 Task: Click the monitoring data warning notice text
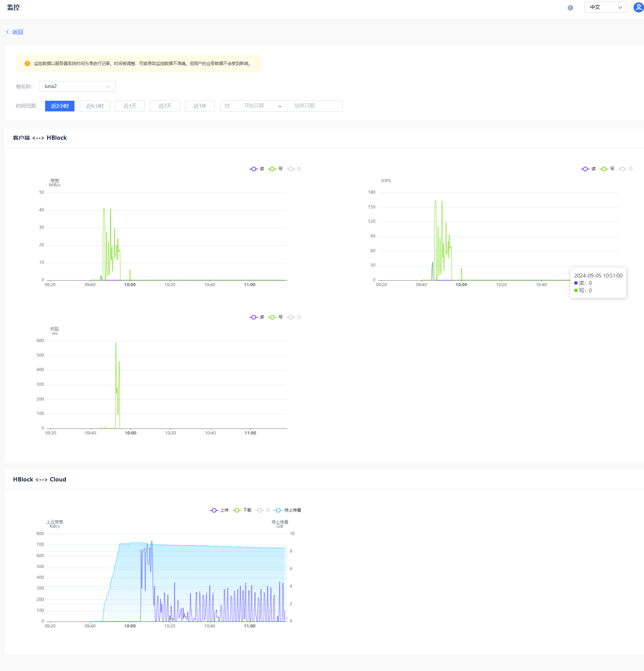pyautogui.click(x=143, y=63)
